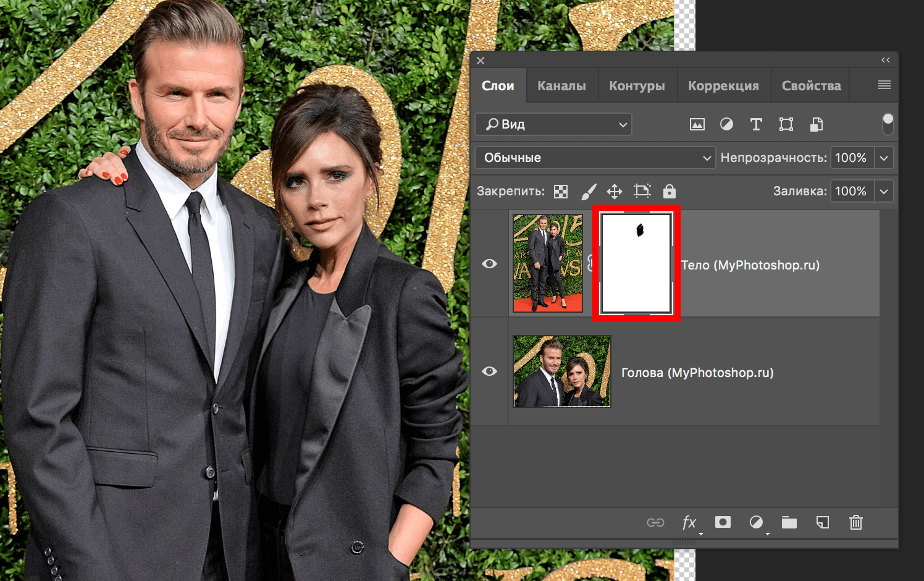Hide the Тело (MyPhotoshop.ru) layer
The width and height of the screenshot is (924, 581).
(489, 263)
